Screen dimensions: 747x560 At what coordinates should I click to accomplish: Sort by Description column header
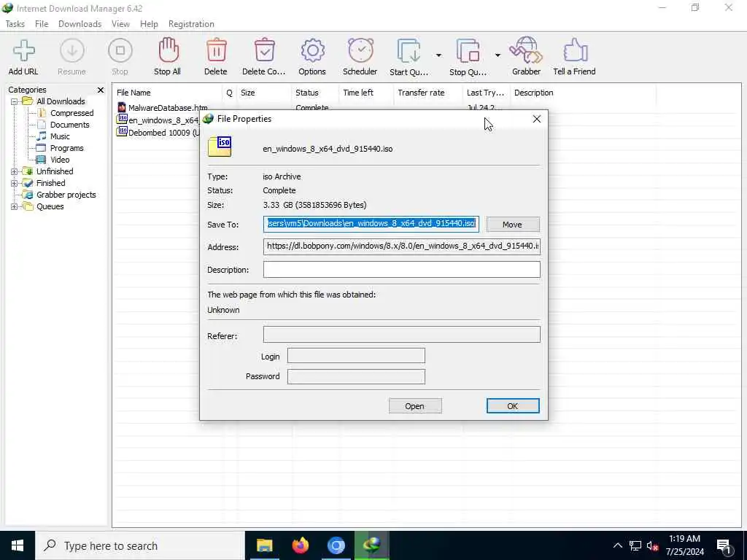tap(583, 93)
